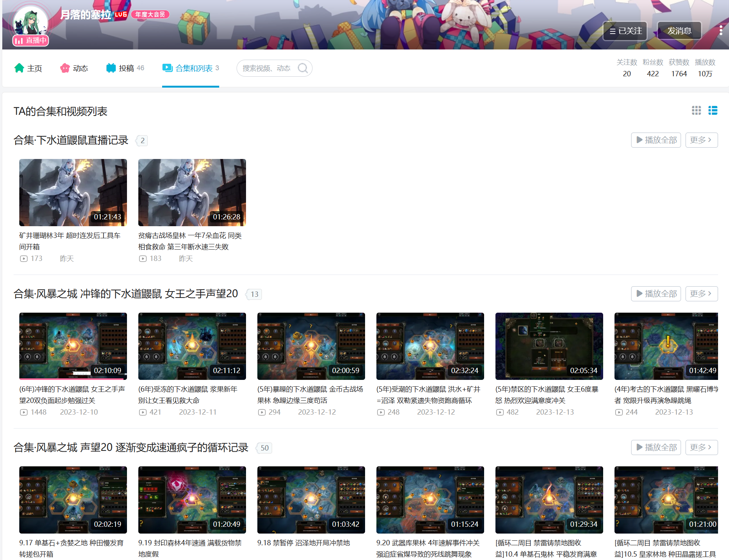Click 发消息 send message button

[679, 31]
